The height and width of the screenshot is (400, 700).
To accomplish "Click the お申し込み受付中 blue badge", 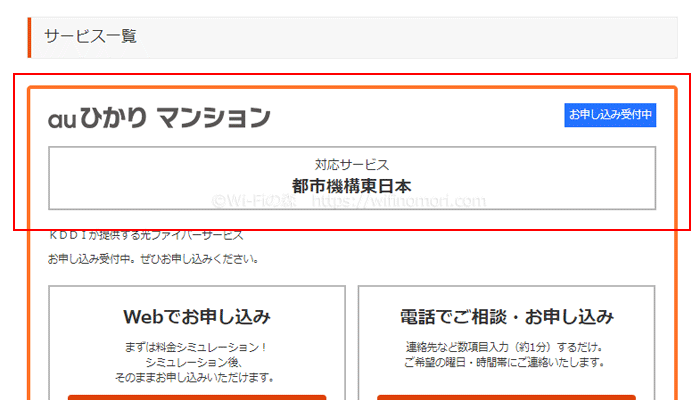I will [610, 115].
